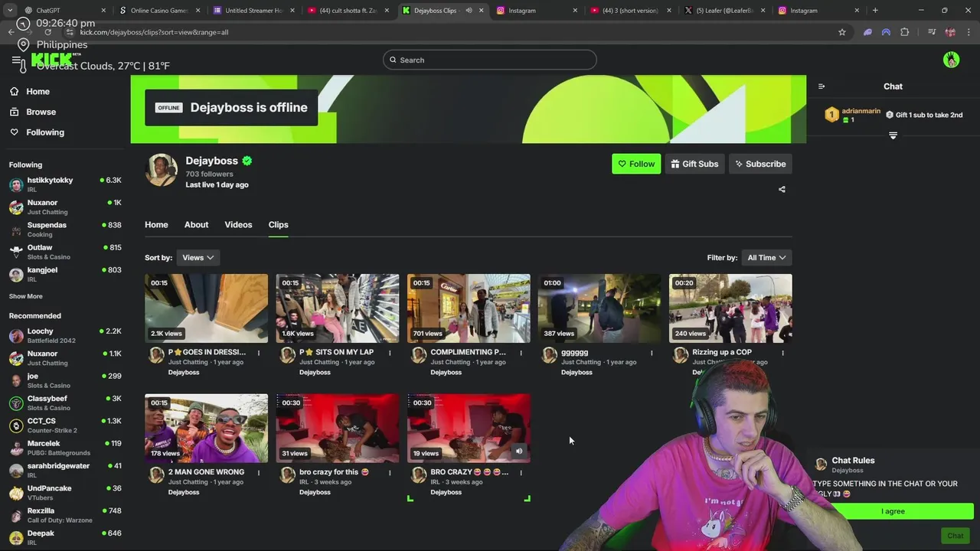Switch to the X Leafer browser tab
This screenshot has width=980, height=551.
[x=726, y=11]
